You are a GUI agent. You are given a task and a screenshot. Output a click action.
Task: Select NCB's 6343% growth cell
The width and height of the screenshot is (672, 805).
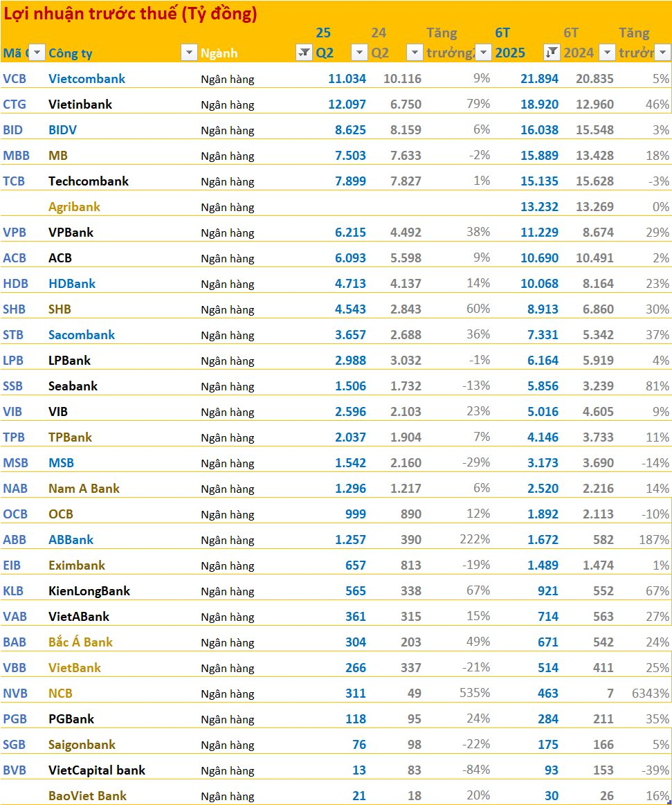[650, 694]
